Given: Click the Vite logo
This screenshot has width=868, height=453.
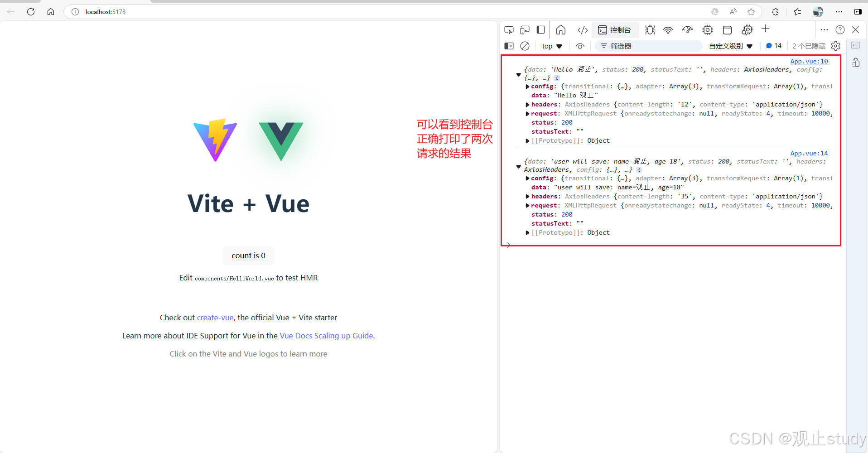Looking at the screenshot, I should (215, 140).
